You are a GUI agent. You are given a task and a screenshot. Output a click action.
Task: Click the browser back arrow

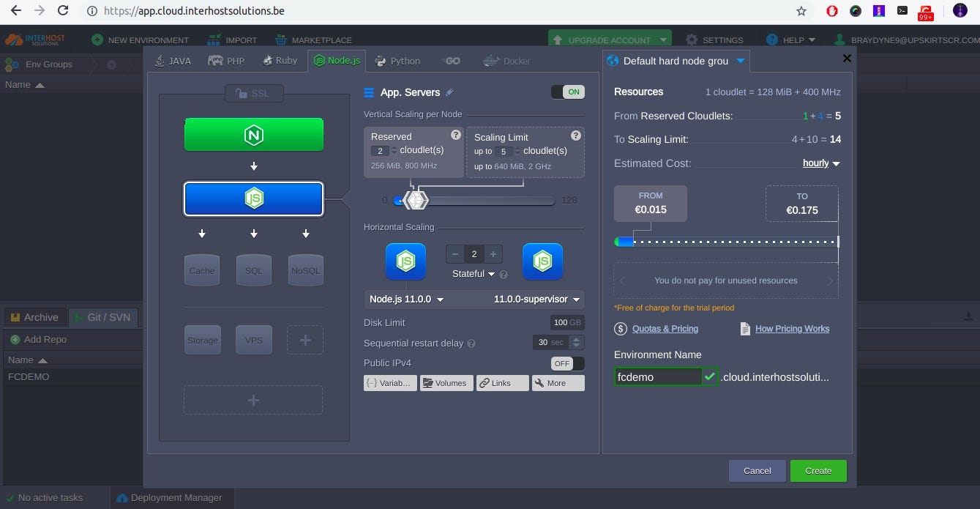click(16, 11)
